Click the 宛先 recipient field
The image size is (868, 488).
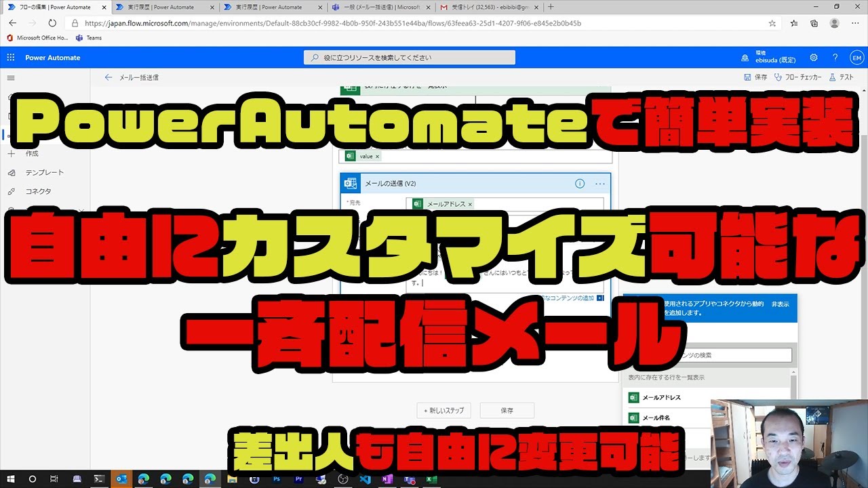coord(505,204)
